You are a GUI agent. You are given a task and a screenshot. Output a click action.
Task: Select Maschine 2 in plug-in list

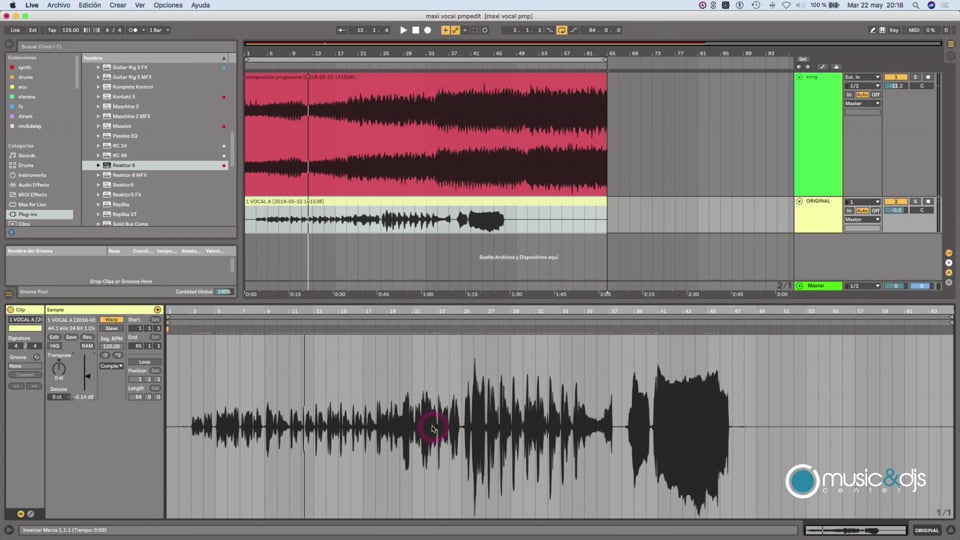point(126,107)
